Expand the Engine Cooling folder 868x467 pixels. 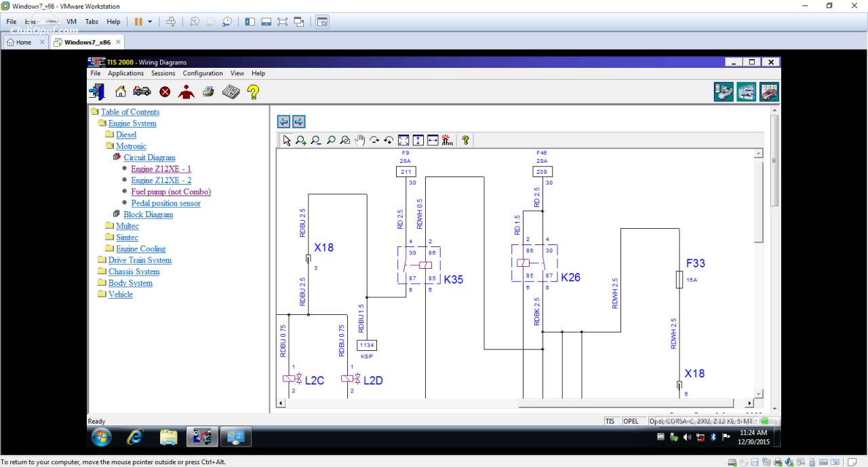(140, 249)
